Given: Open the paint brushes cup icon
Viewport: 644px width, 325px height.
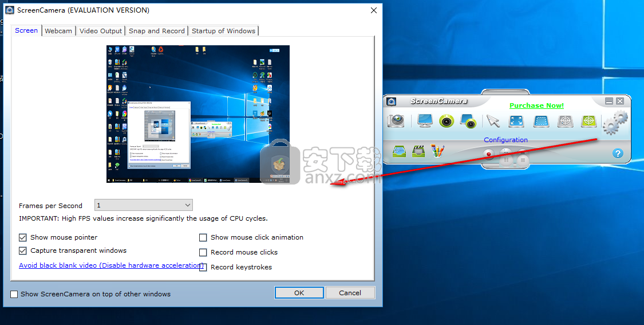Looking at the screenshot, I should [x=437, y=151].
